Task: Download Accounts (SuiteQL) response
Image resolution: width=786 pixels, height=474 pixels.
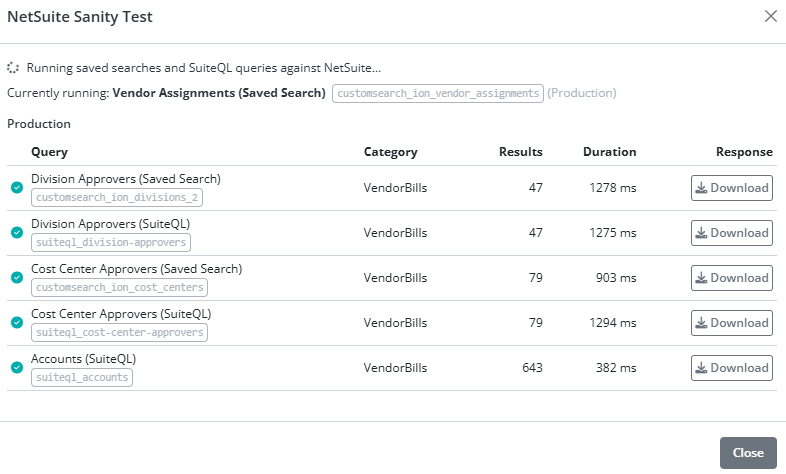Action: pos(731,368)
